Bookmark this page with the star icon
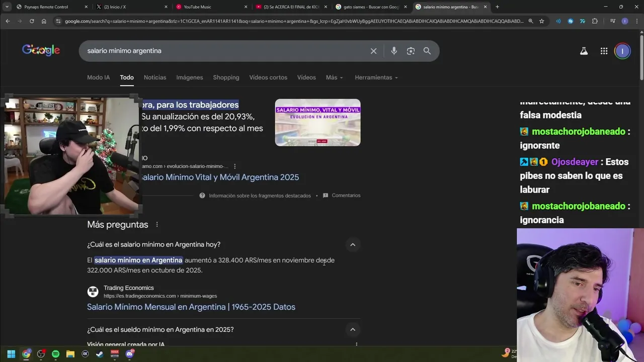The height and width of the screenshot is (362, 644). tap(542, 21)
